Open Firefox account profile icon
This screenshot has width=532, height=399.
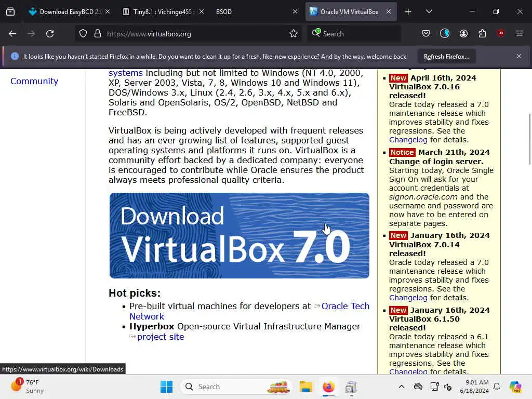pyautogui.click(x=463, y=34)
